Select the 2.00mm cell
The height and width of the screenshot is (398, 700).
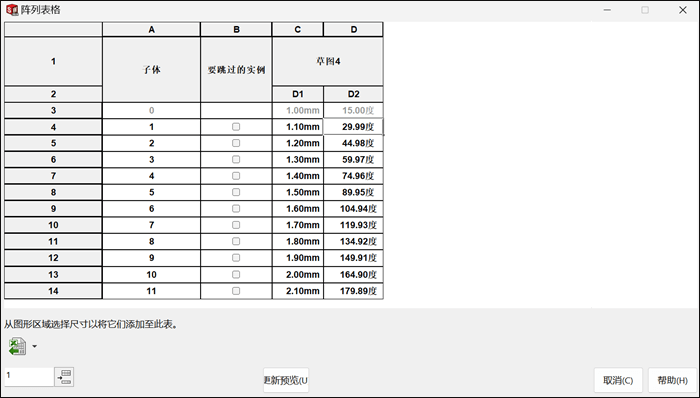[298, 274]
